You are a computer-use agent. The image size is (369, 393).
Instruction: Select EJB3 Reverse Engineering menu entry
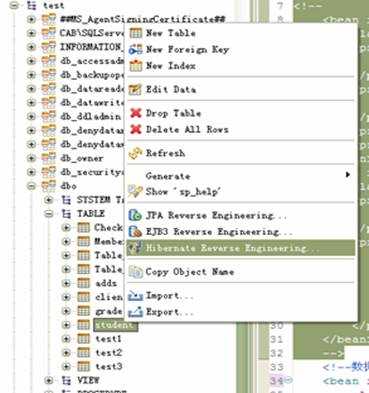coord(240,231)
